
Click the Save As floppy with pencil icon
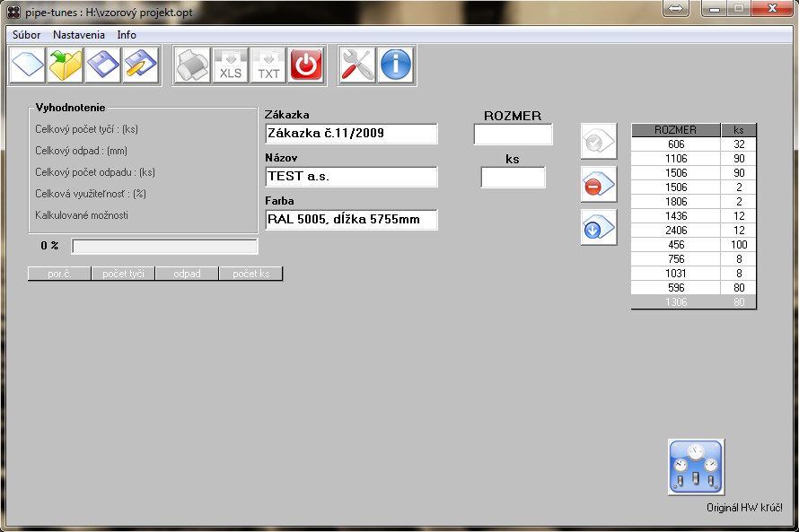(x=141, y=65)
